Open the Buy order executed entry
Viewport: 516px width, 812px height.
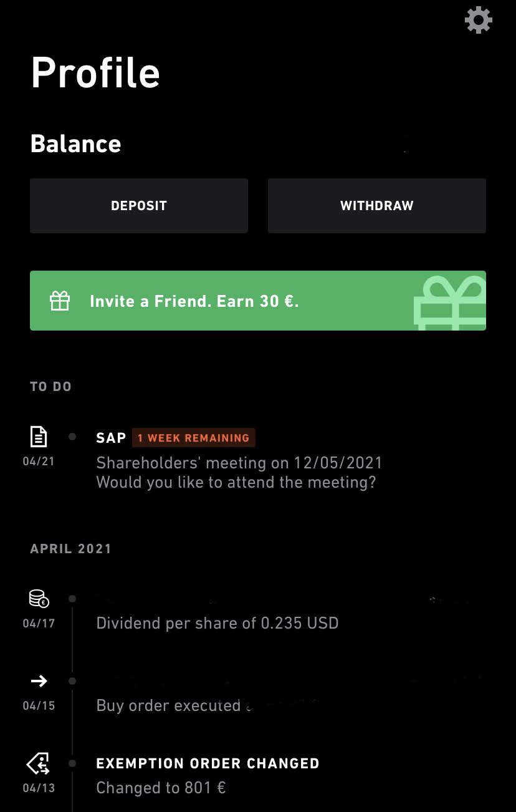168,705
